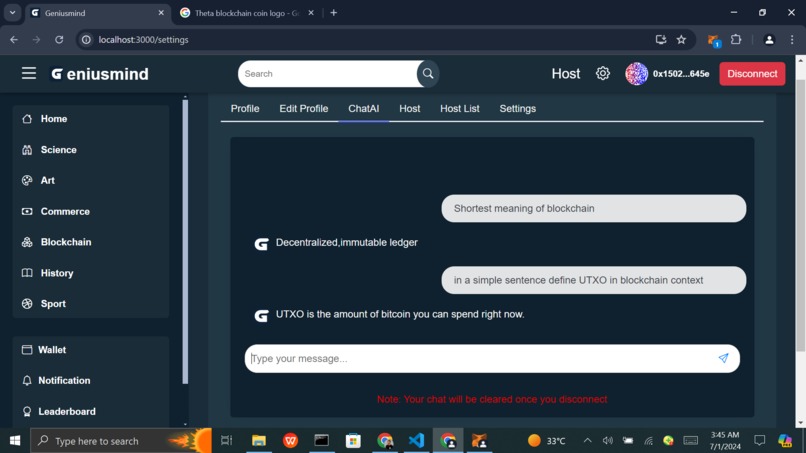The height and width of the screenshot is (453, 806).
Task: Open the Host List tab
Action: (x=460, y=108)
